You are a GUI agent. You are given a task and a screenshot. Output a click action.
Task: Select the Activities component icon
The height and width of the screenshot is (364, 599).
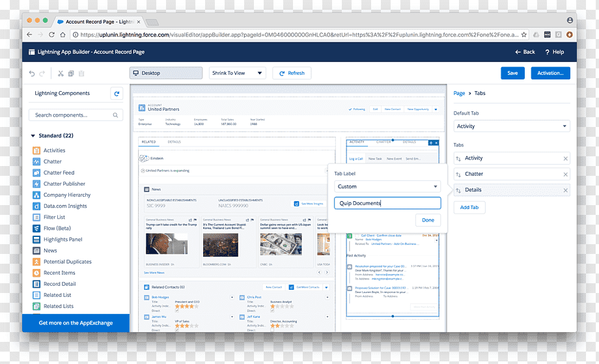click(x=36, y=150)
